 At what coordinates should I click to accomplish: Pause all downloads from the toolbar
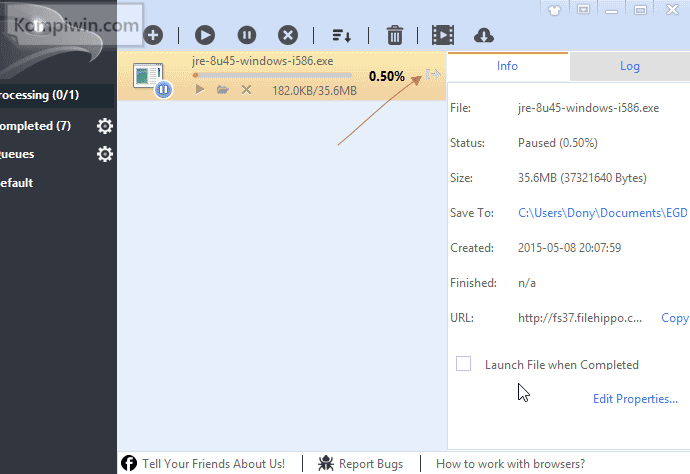(x=247, y=35)
